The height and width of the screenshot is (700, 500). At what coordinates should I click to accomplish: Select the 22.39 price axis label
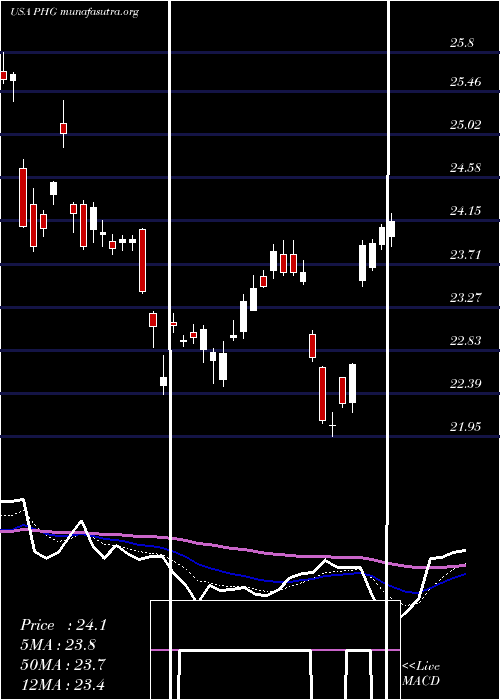click(x=465, y=384)
